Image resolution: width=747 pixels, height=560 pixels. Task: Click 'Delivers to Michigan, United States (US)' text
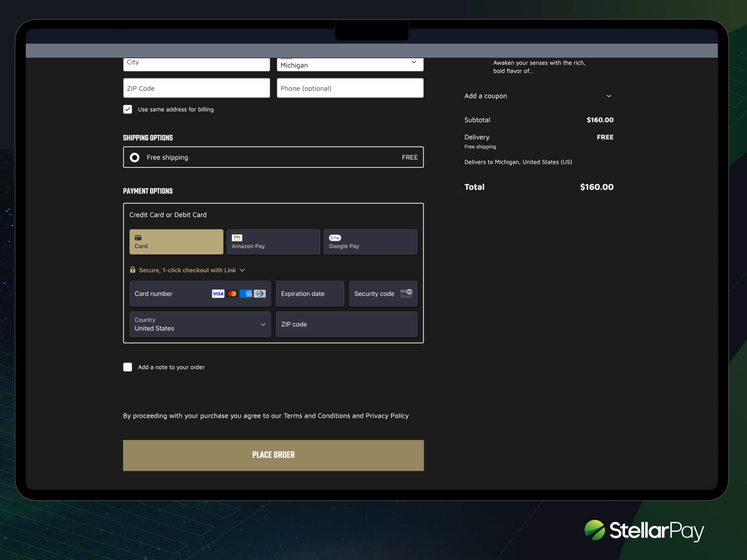[518, 162]
